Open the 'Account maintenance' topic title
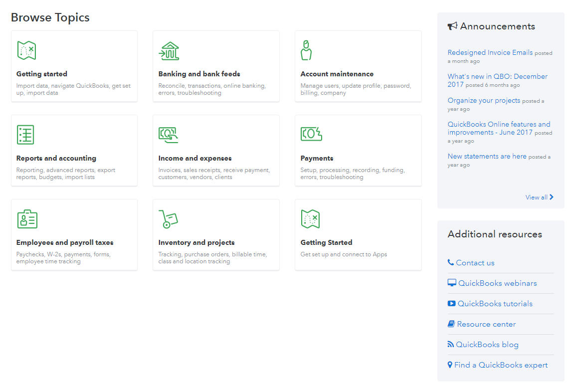575x392 pixels. 337,74
